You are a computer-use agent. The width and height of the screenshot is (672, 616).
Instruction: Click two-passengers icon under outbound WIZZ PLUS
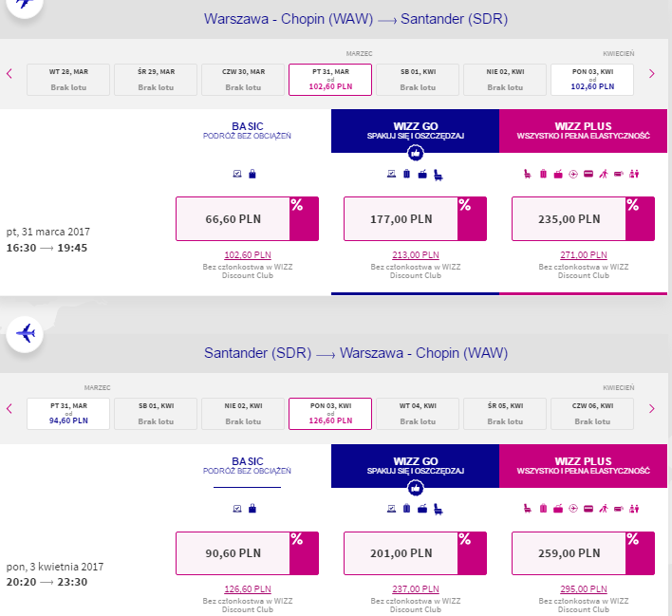pyautogui.click(x=634, y=174)
